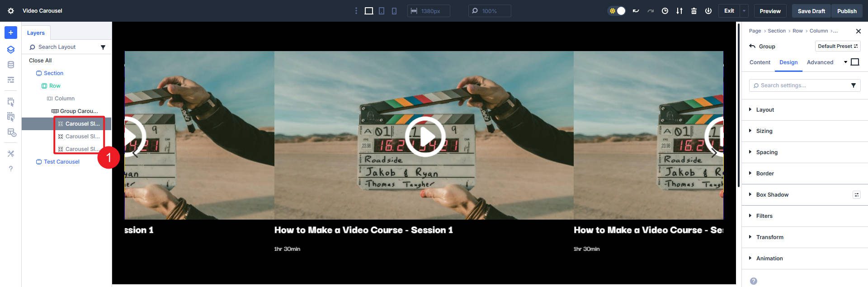
Task: Open the editing history clock icon
Action: click(x=665, y=11)
